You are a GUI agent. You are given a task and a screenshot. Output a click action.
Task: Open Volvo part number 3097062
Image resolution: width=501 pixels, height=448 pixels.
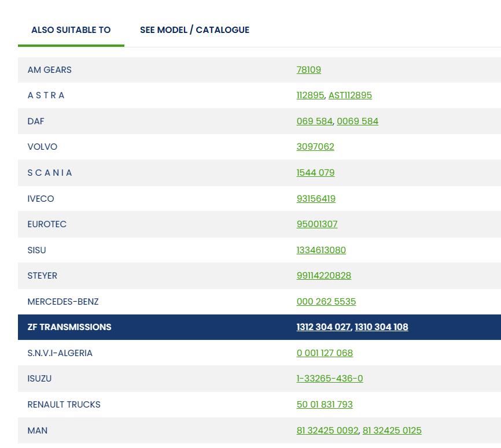click(315, 147)
